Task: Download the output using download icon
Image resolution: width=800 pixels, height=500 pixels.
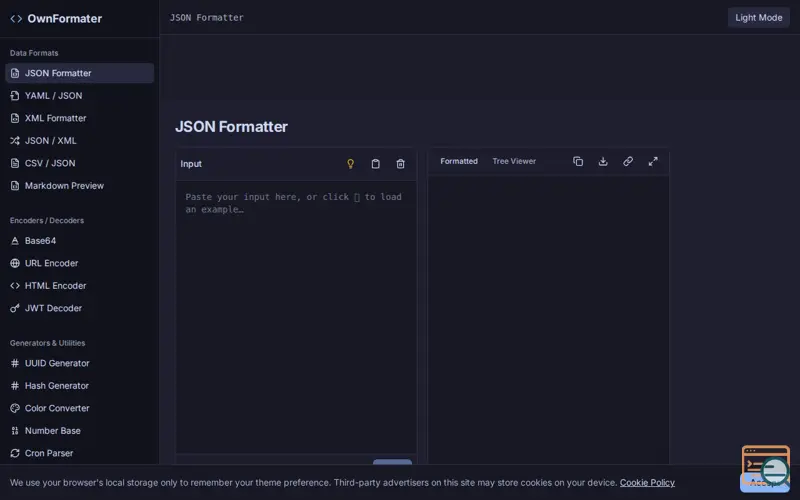Action: point(603,161)
